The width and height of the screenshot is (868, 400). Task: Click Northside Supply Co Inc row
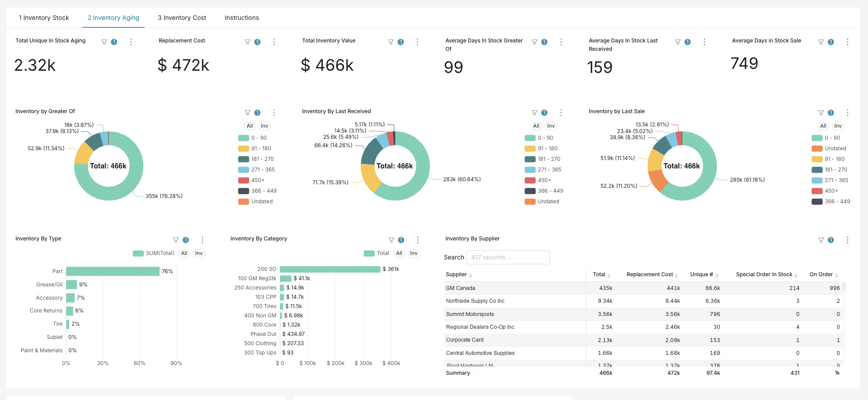(643, 301)
